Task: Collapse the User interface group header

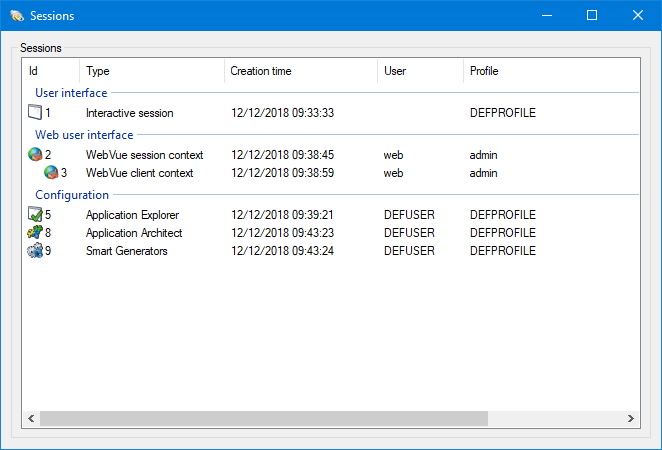Action: click(71, 93)
